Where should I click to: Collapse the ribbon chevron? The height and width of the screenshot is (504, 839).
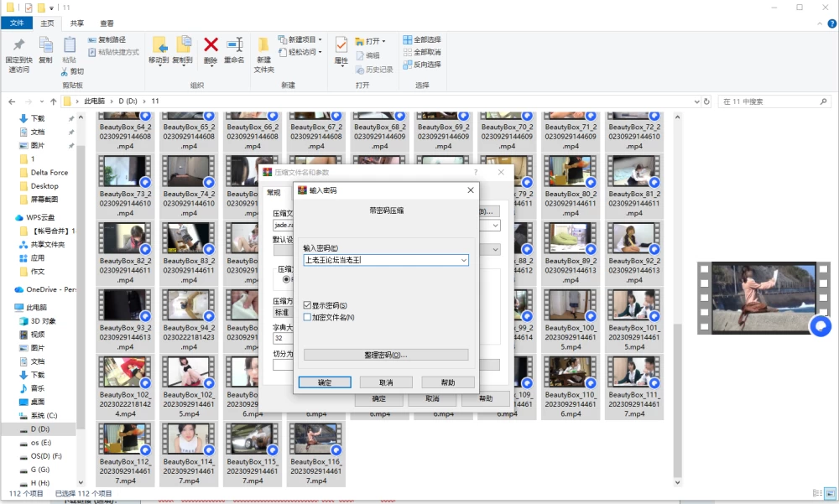coord(820,23)
